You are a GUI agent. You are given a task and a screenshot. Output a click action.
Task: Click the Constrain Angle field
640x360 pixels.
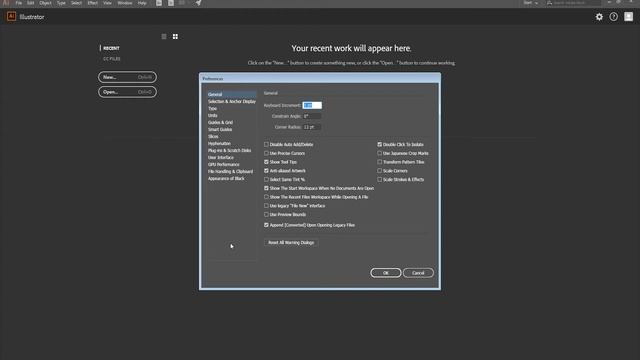click(x=312, y=116)
